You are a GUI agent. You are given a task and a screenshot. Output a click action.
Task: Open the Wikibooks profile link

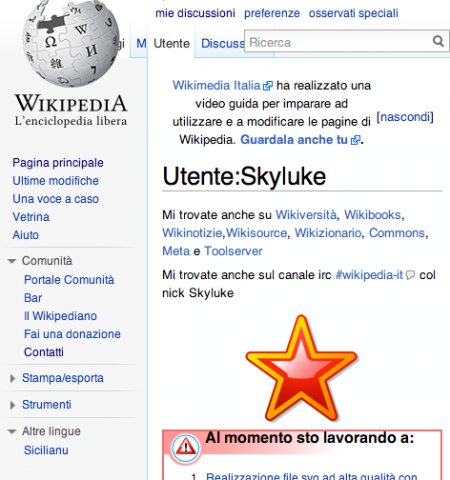(372, 215)
